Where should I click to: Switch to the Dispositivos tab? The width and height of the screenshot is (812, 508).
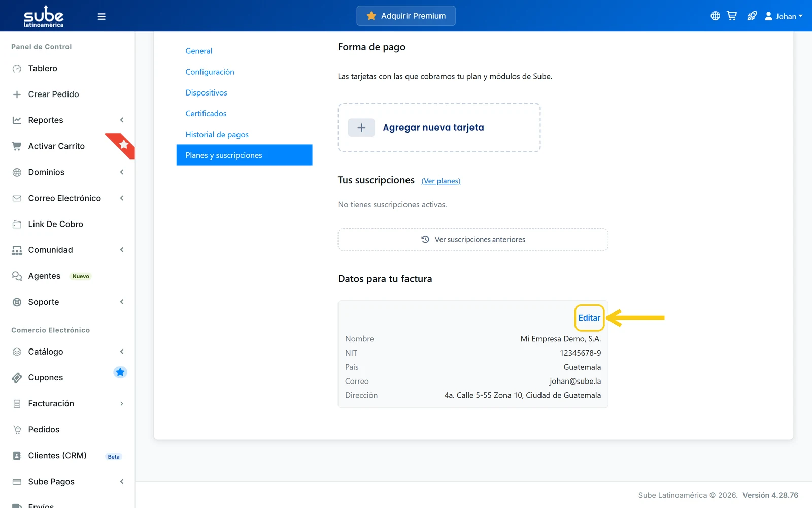click(x=206, y=92)
